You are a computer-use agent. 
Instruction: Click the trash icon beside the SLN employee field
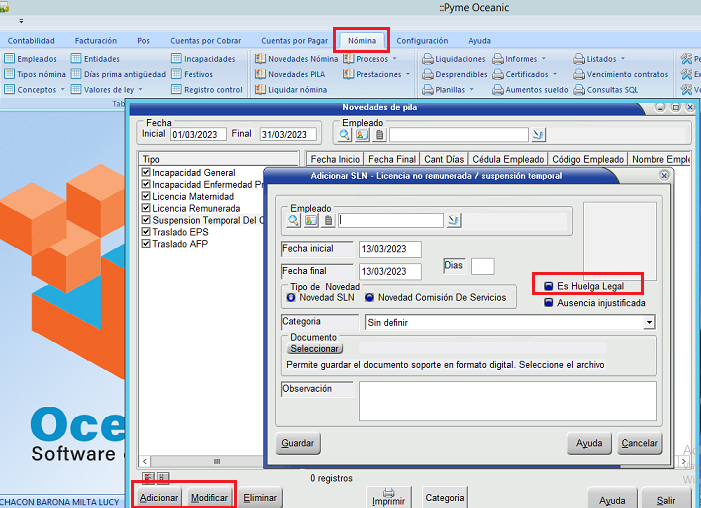coord(327,220)
